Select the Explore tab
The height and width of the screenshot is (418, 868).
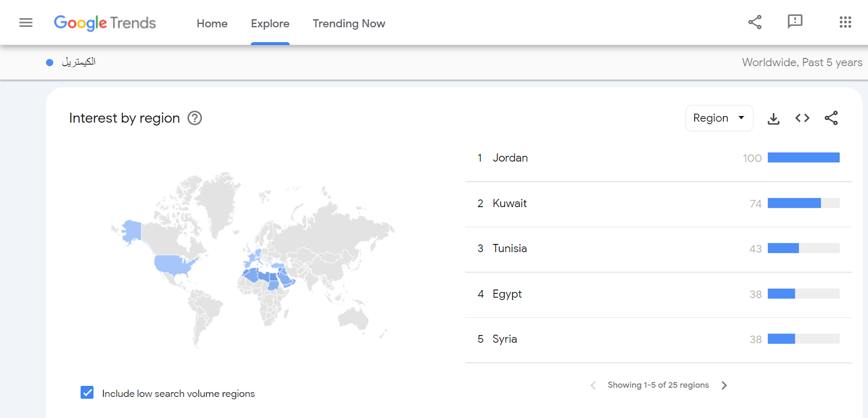270,24
